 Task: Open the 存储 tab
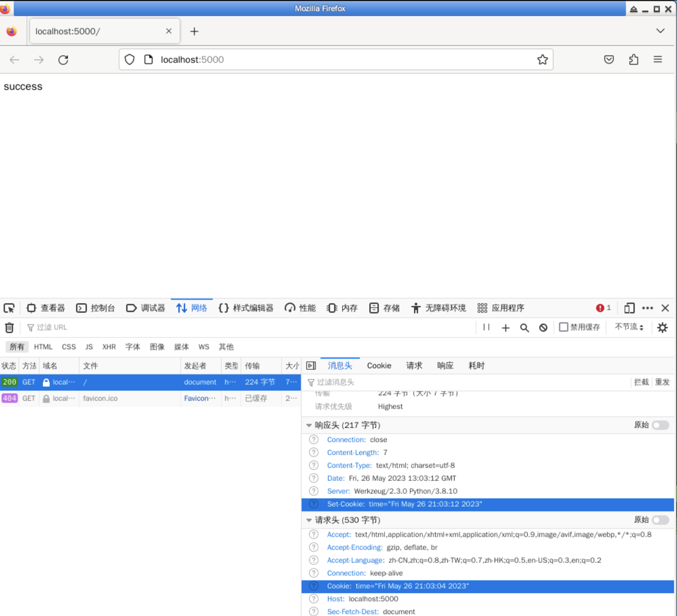(385, 308)
